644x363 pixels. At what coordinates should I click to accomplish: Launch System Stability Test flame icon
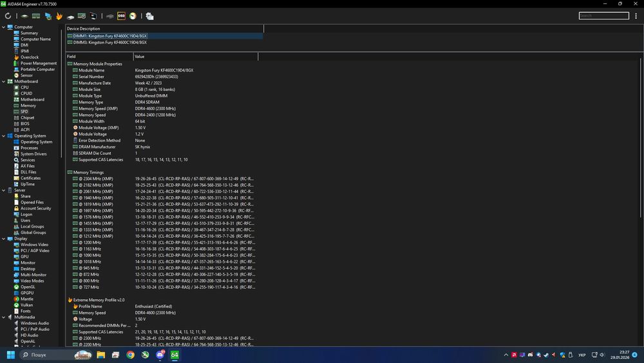click(59, 16)
